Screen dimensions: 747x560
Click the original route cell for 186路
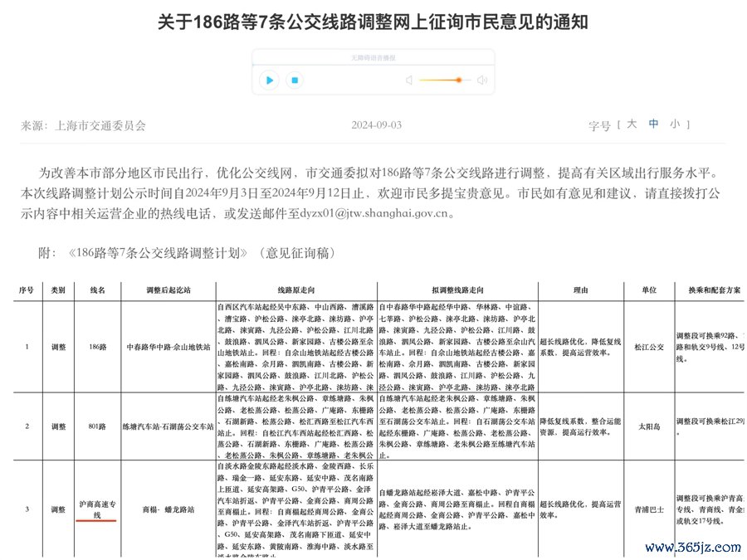296,347
